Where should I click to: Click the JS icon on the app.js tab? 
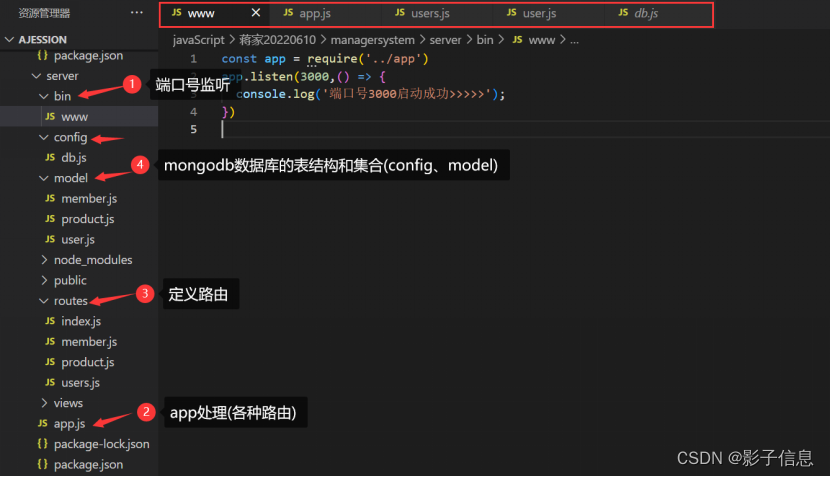[288, 13]
